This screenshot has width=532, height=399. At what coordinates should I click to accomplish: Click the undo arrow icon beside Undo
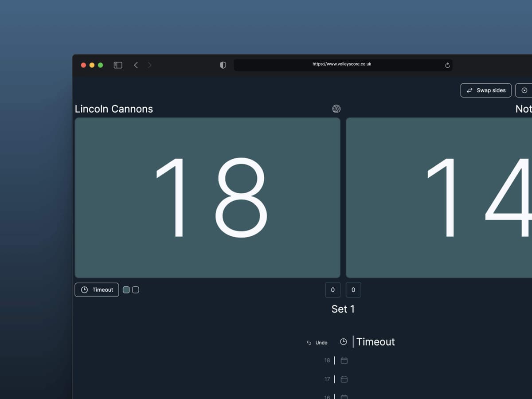309,342
